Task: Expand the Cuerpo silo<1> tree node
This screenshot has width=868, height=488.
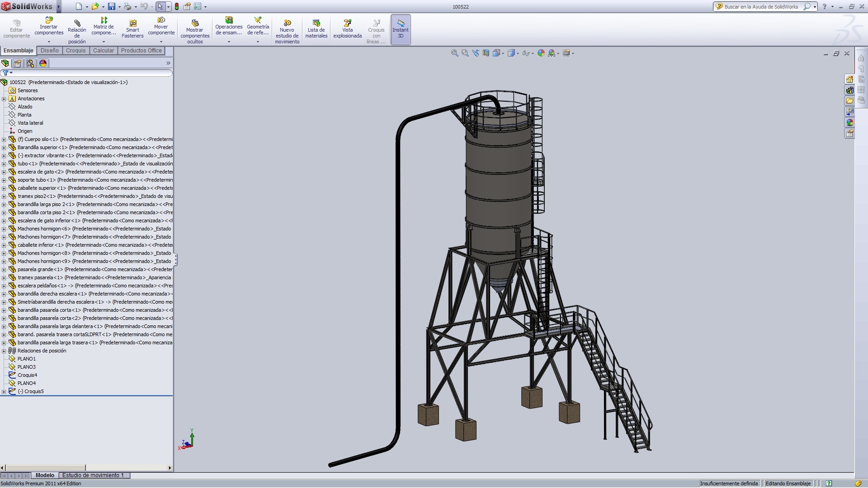Action: 4,140
